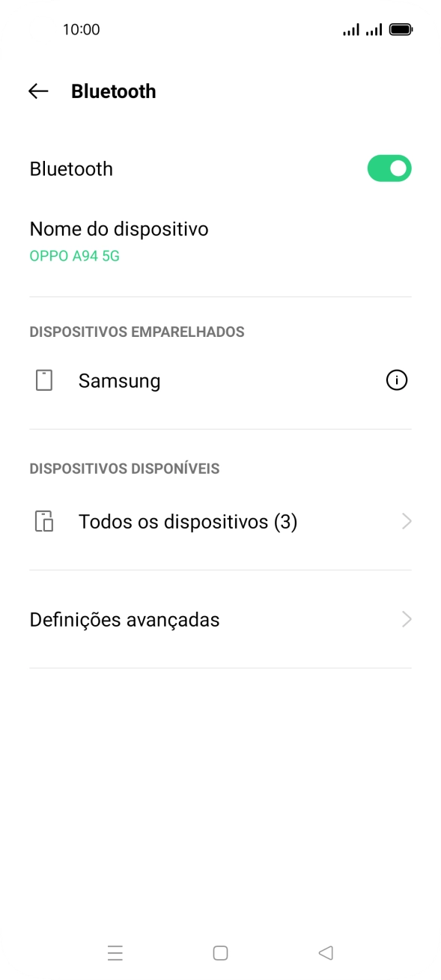
Task: Tap the device icon beside Todos os dispositivos
Action: (45, 521)
